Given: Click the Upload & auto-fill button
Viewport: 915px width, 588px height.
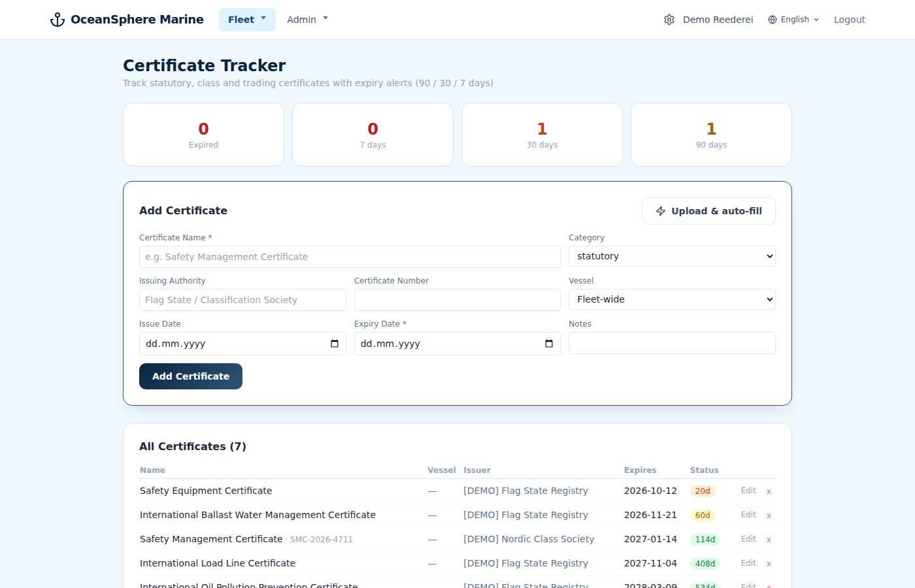Looking at the screenshot, I should pyautogui.click(x=708, y=211).
